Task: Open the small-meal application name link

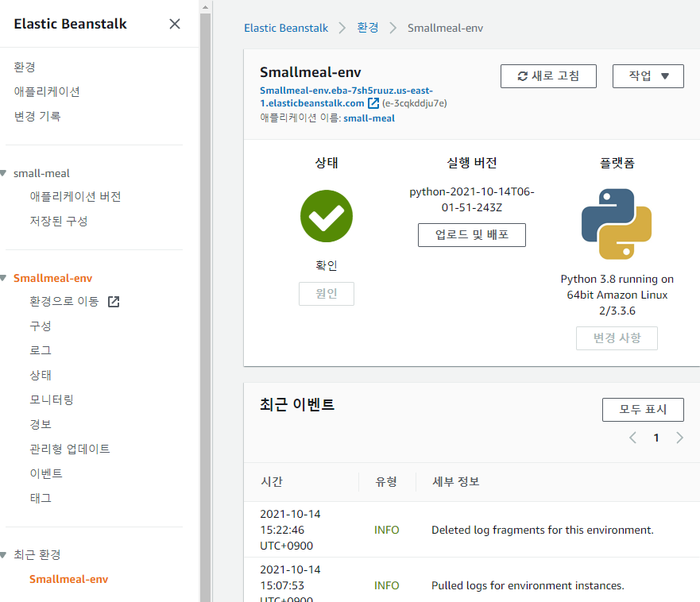Action: [369, 118]
